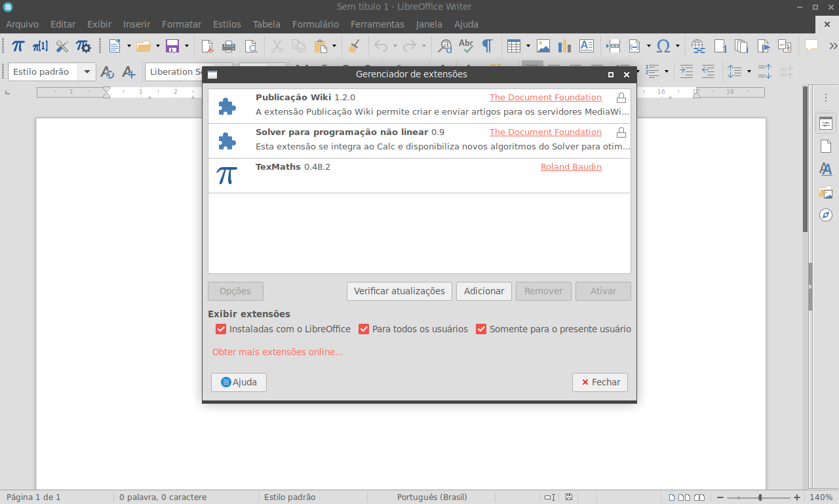The height and width of the screenshot is (504, 839).
Task: Uncheck 'Para todos os usuários' checkbox
Action: pyautogui.click(x=364, y=329)
